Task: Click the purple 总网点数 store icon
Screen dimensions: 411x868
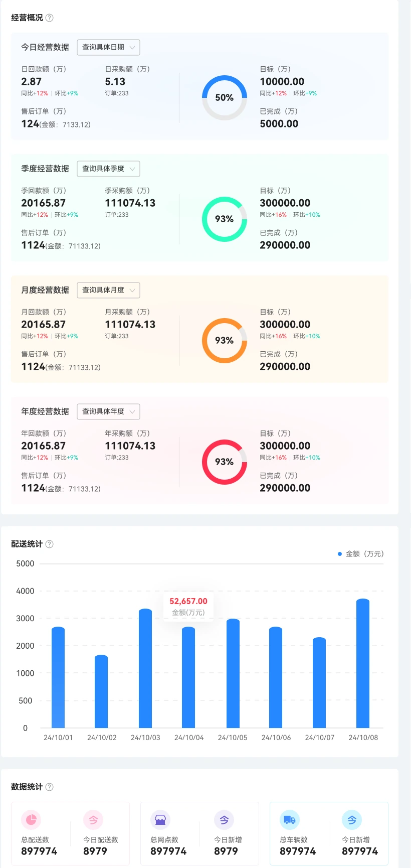Action: point(160,820)
